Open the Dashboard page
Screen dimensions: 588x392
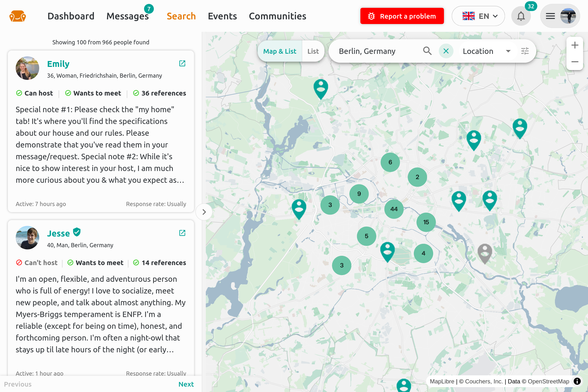[x=71, y=16]
